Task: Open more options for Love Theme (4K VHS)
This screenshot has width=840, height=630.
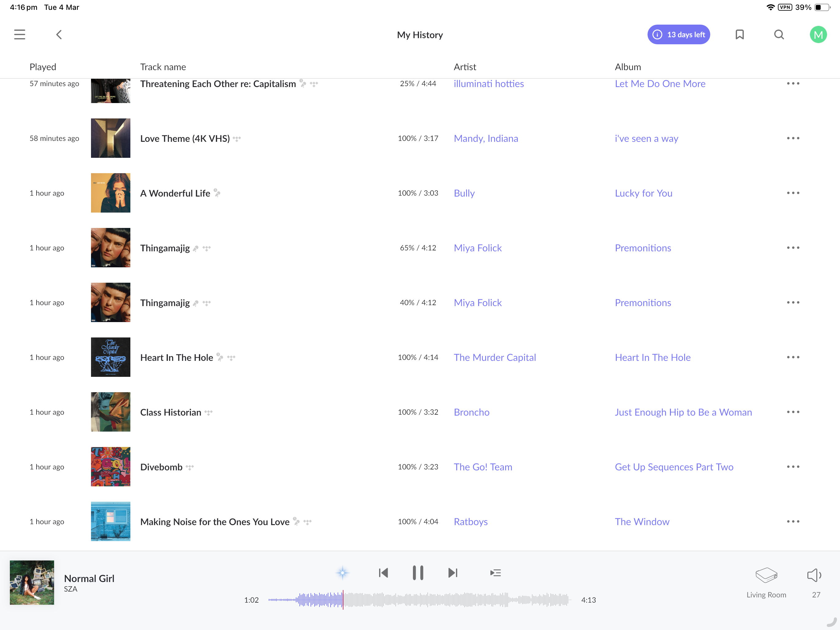Action: [793, 138]
